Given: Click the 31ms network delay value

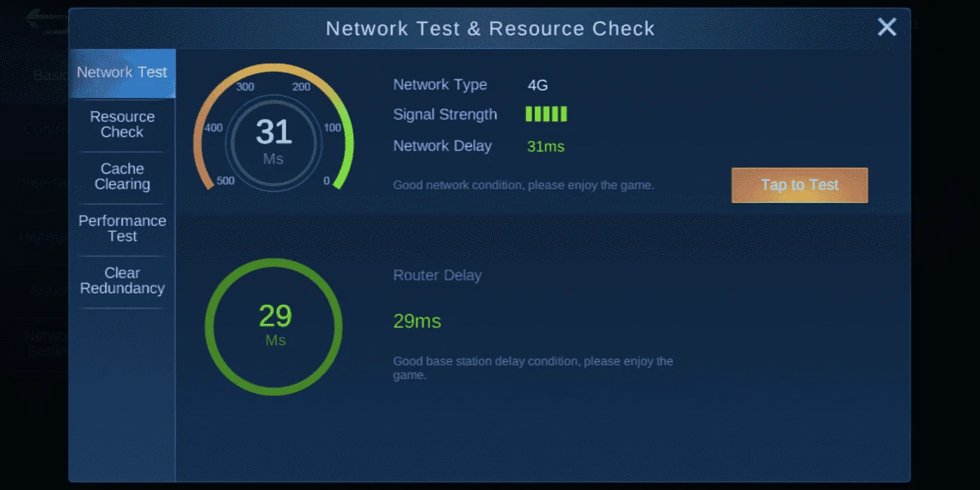Looking at the screenshot, I should [546, 146].
